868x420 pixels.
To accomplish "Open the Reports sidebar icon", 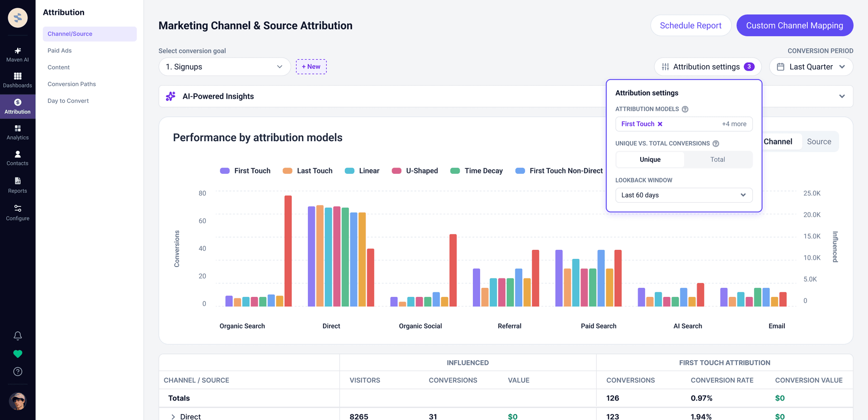I will point(18,185).
